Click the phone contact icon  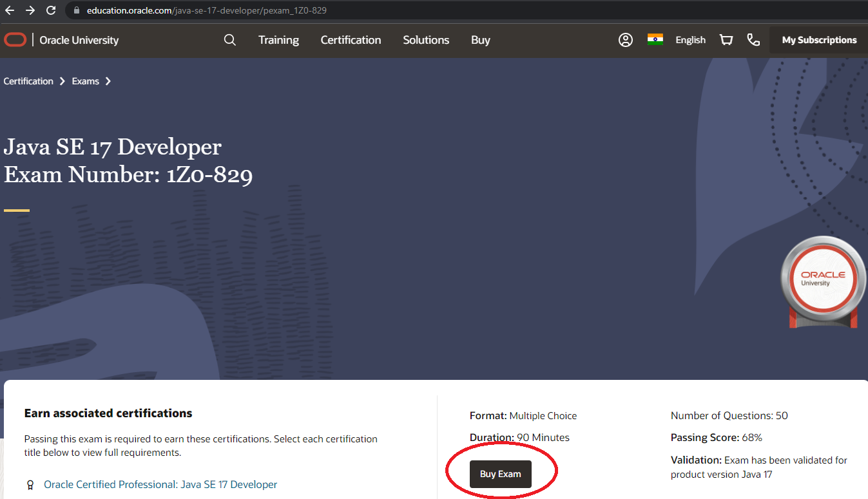[753, 40]
